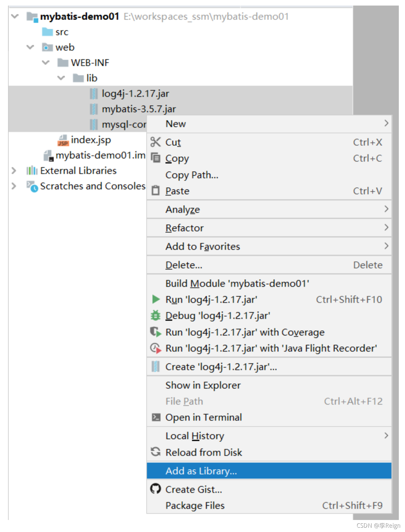Select Debug 'log4j-1.2.17.jar' label

(218, 315)
